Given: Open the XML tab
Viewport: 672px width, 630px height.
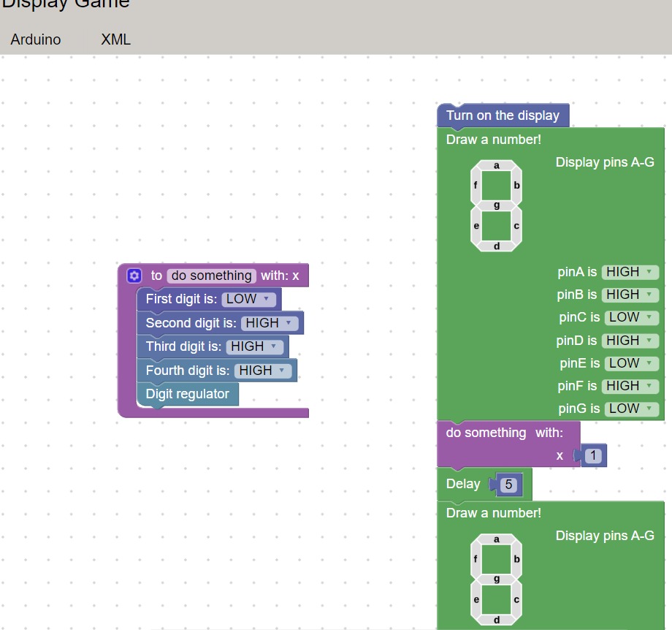Looking at the screenshot, I should (115, 39).
